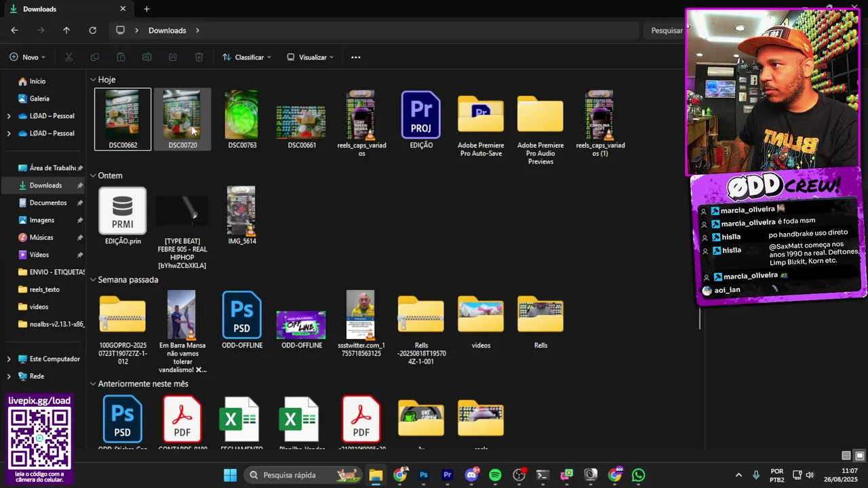Select the Downloads window tab
This screenshot has height=488, width=868.
(x=67, y=9)
